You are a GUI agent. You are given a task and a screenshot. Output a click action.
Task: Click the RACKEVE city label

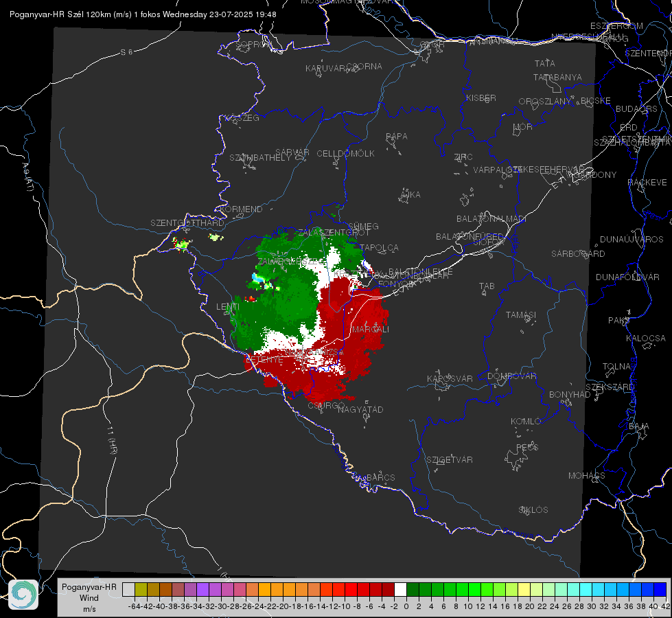click(x=647, y=183)
